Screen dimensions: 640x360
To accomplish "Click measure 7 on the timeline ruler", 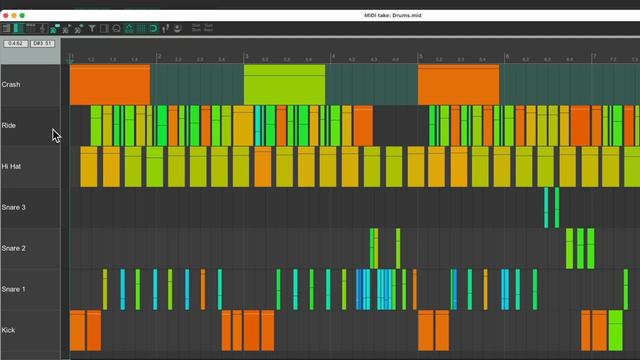I will [x=594, y=56].
